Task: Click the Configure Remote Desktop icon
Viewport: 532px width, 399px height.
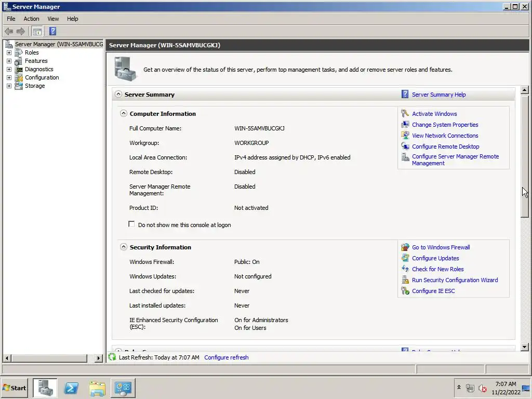Action: tap(405, 146)
